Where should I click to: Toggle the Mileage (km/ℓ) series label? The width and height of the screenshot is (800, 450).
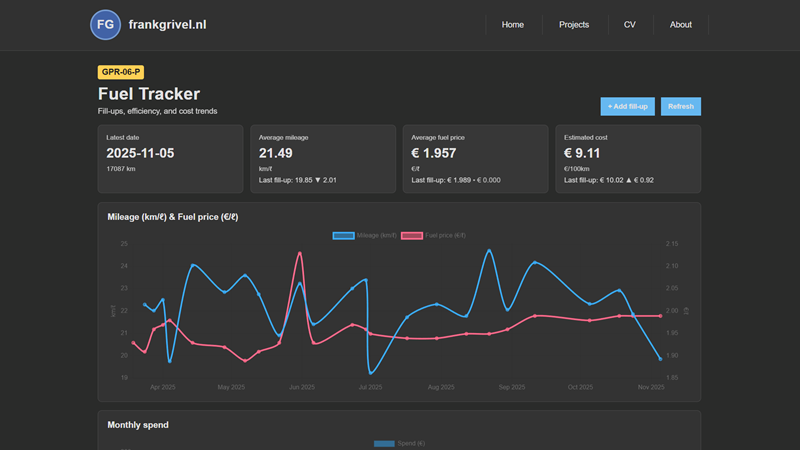[377, 235]
